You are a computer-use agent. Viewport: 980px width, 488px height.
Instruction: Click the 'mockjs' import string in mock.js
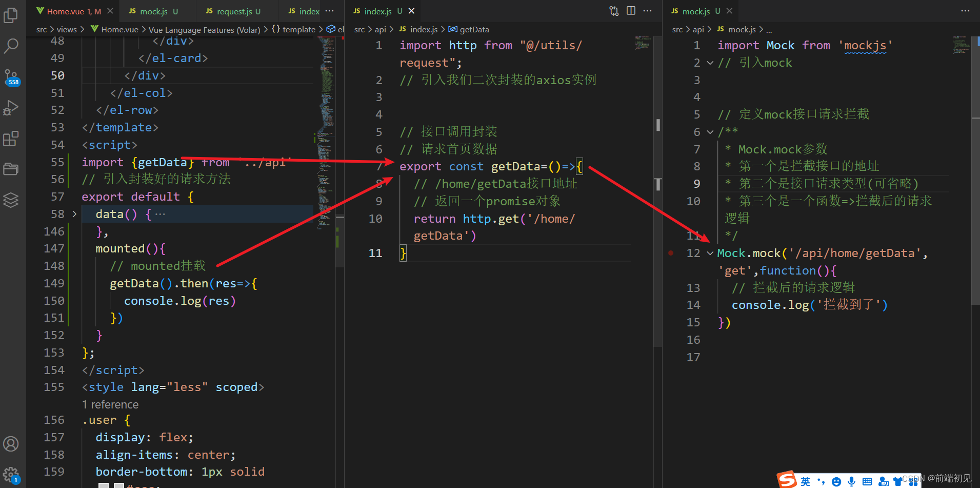(x=865, y=45)
